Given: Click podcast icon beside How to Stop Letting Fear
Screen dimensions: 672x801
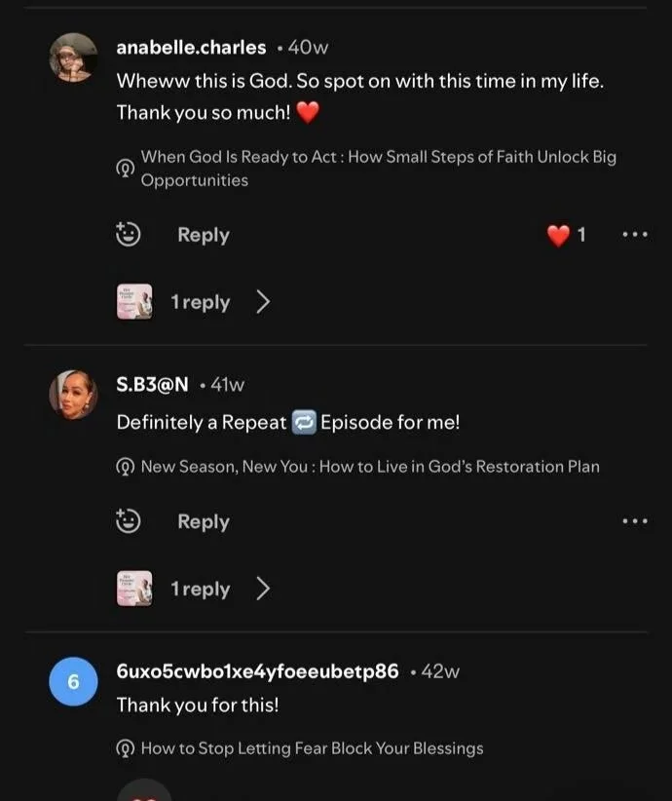Looking at the screenshot, I should (x=126, y=748).
